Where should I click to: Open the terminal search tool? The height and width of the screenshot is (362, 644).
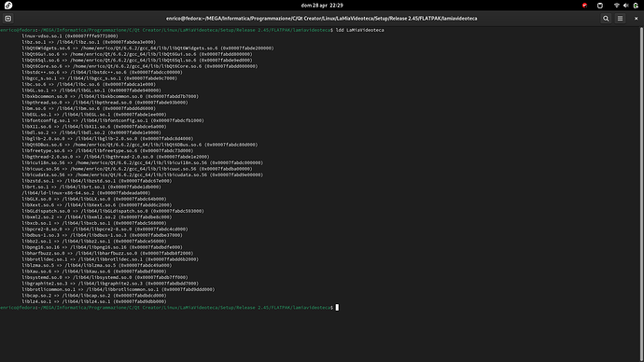click(606, 19)
